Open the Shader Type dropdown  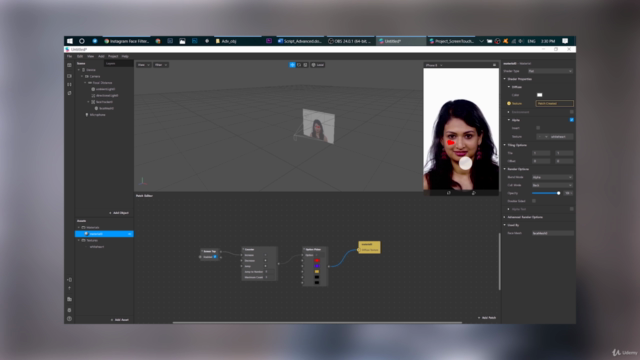tap(550, 71)
